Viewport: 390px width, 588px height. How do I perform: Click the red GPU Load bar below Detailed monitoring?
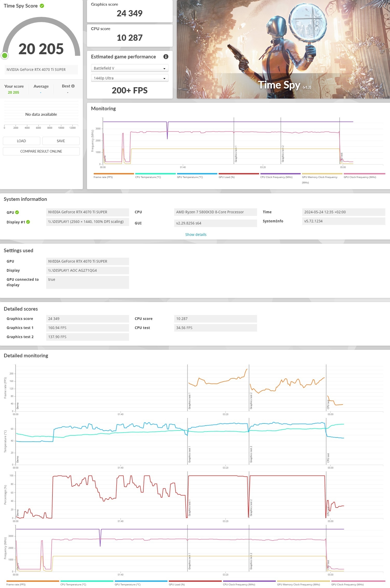coord(195,581)
